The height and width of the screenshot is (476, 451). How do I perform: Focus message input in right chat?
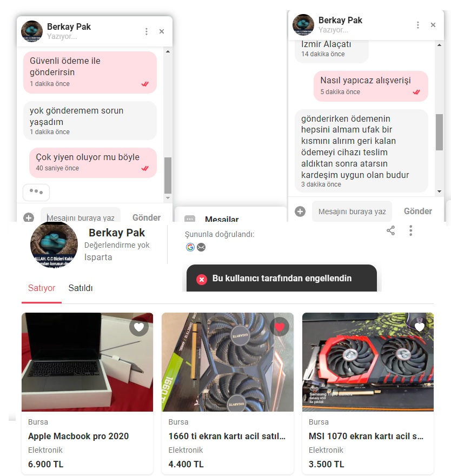click(x=351, y=211)
